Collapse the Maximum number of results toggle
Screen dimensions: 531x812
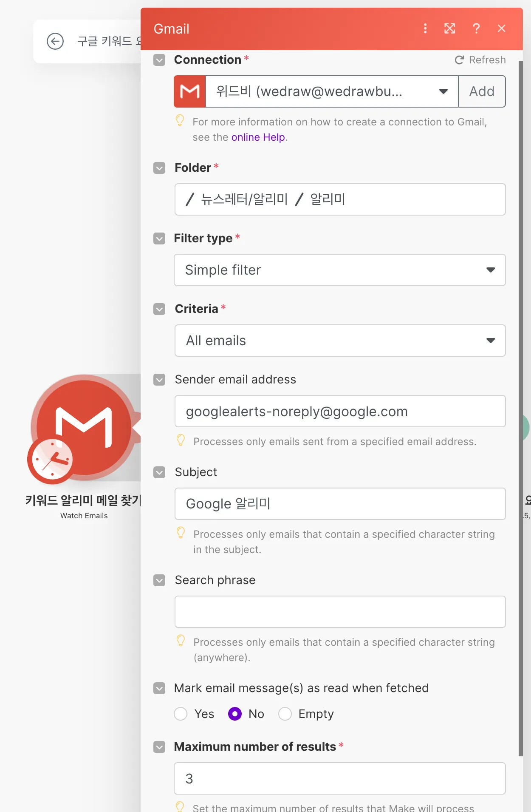pos(159,747)
